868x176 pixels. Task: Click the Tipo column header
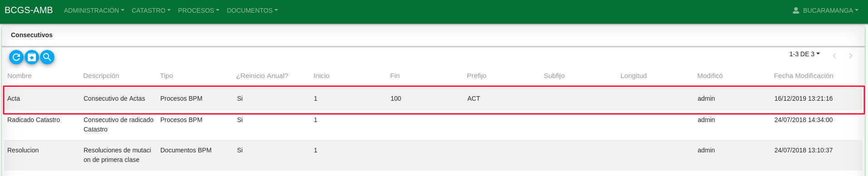[x=166, y=76]
